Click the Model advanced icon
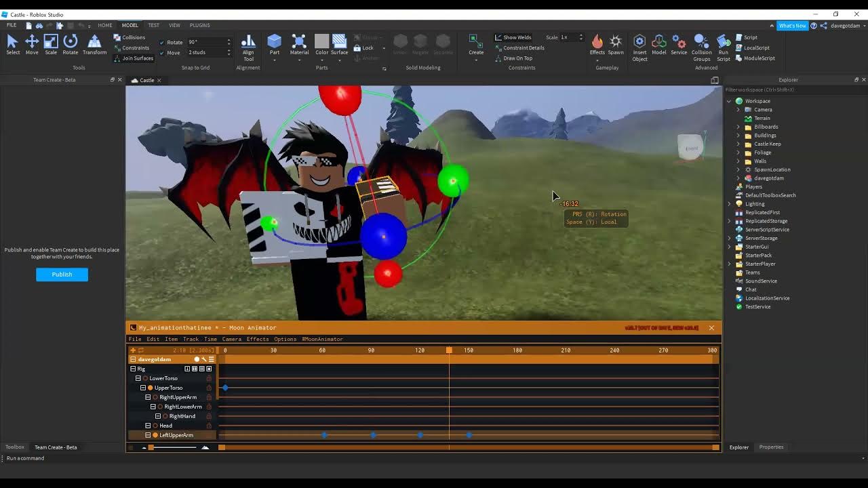This screenshot has height=488, width=868. pos(659,45)
